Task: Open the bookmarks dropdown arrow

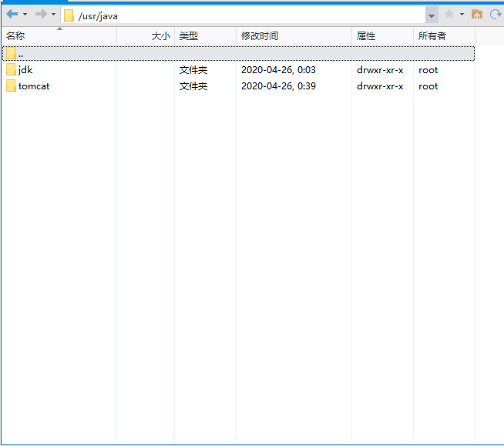Action: (x=462, y=14)
